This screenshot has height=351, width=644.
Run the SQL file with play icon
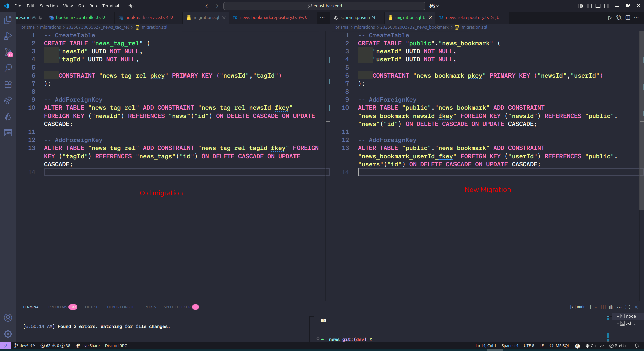pyautogui.click(x=610, y=18)
